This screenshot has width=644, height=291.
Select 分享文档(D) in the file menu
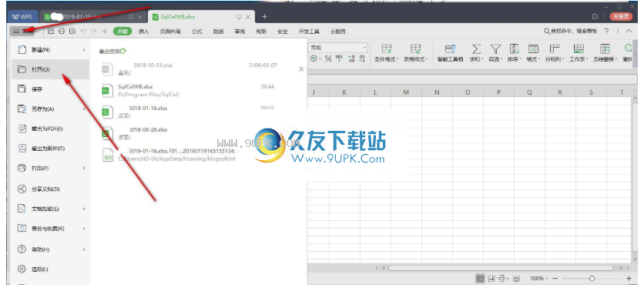50,189
